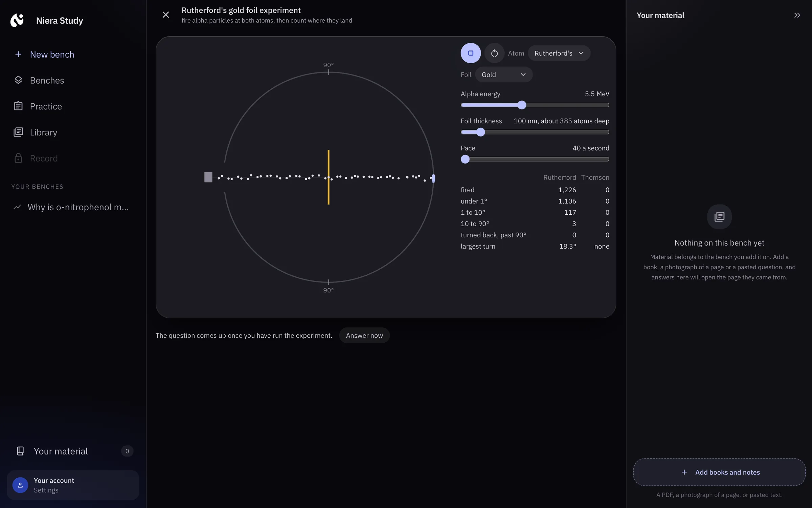812x508 pixels.
Task: Collapse the Your material panel
Action: (x=797, y=15)
